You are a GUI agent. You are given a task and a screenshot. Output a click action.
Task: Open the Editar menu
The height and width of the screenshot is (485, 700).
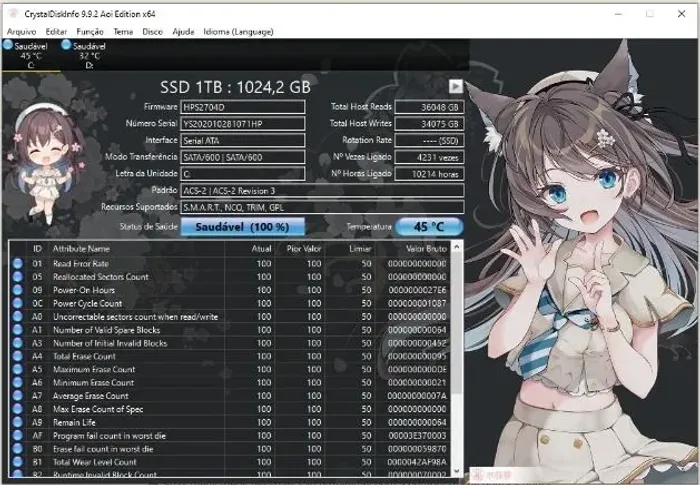(56, 32)
